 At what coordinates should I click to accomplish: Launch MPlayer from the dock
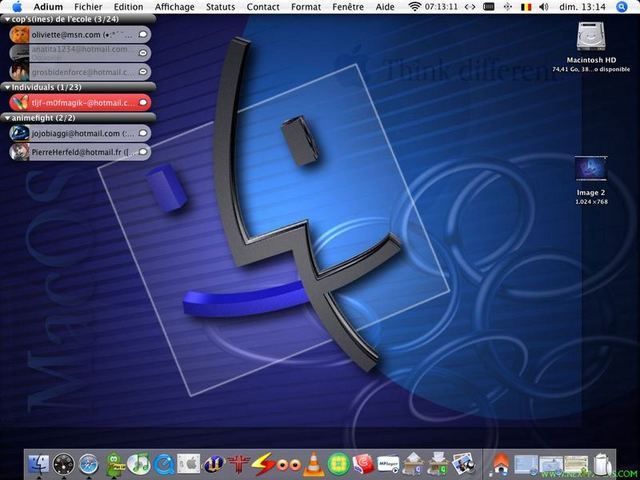[x=388, y=464]
